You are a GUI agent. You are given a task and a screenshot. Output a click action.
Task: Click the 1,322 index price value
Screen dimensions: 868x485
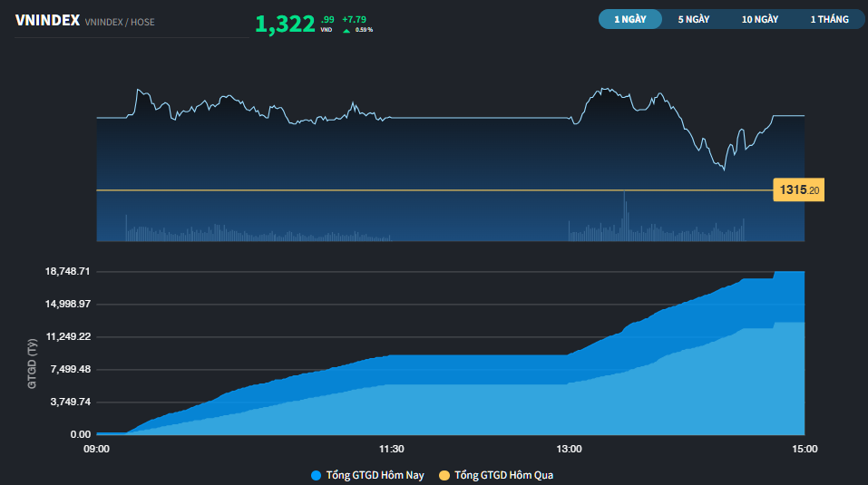click(285, 24)
